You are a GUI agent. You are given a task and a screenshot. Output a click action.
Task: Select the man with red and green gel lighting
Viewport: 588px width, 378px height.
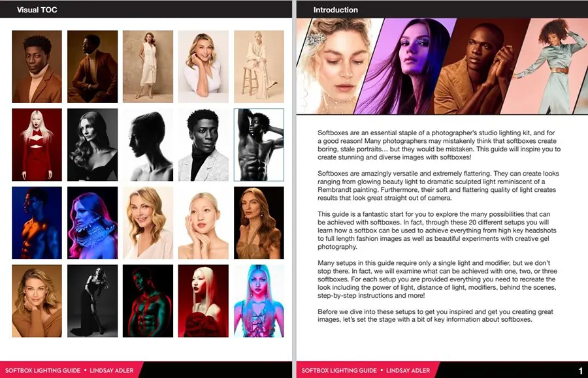(x=148, y=300)
